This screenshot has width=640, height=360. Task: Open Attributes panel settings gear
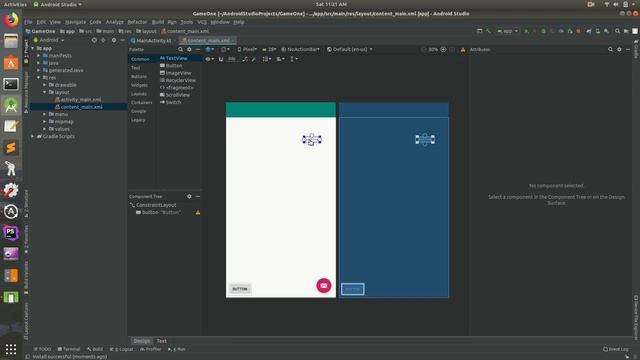tap(619, 49)
